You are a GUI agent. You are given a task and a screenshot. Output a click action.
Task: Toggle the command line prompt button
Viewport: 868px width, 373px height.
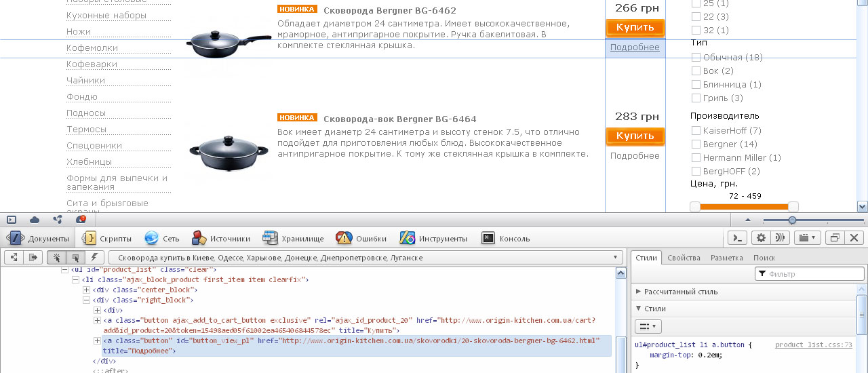pos(738,237)
